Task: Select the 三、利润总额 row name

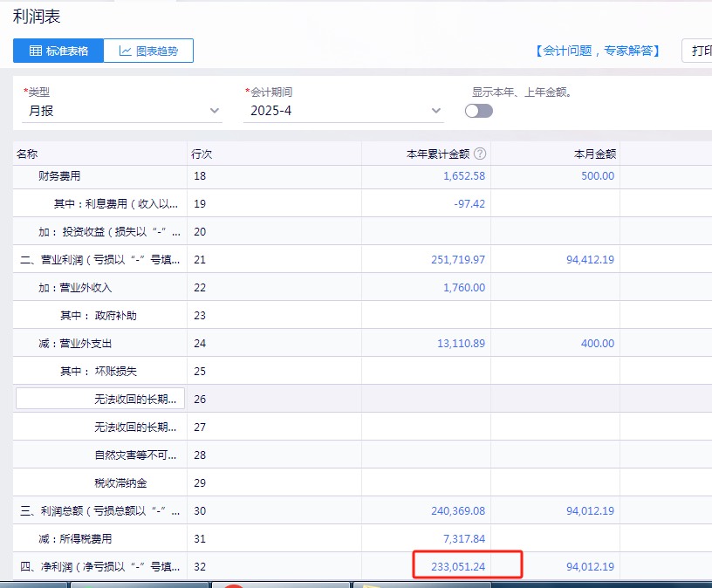Action: click(x=99, y=511)
